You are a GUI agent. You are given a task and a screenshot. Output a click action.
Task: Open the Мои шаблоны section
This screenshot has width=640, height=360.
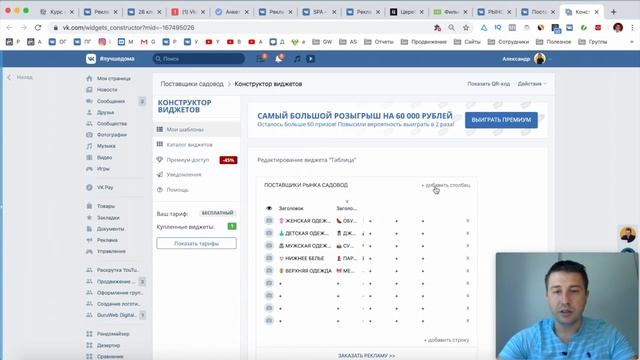(197, 129)
